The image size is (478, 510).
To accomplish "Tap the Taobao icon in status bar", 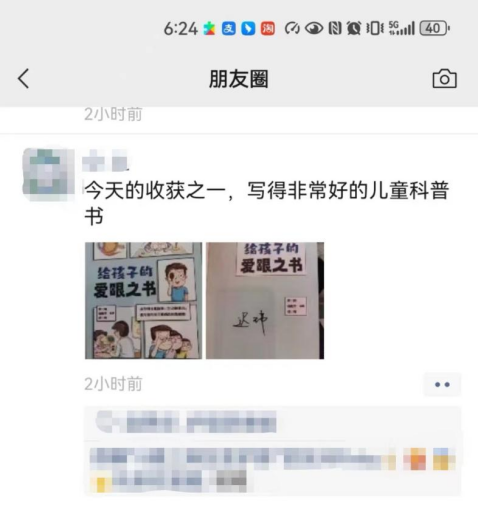I will (x=268, y=28).
